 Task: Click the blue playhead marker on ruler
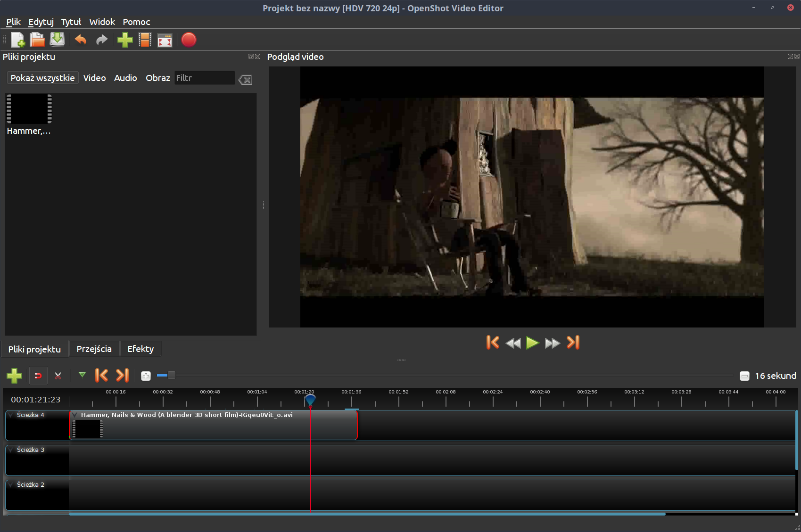coord(310,400)
